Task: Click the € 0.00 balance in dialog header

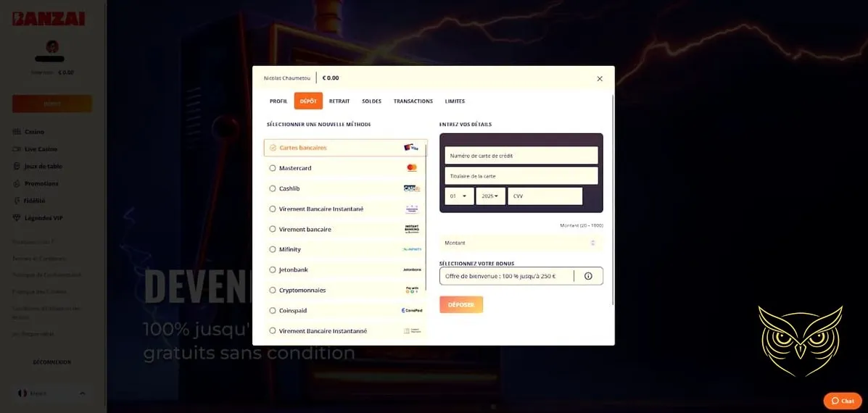Action: tap(331, 78)
